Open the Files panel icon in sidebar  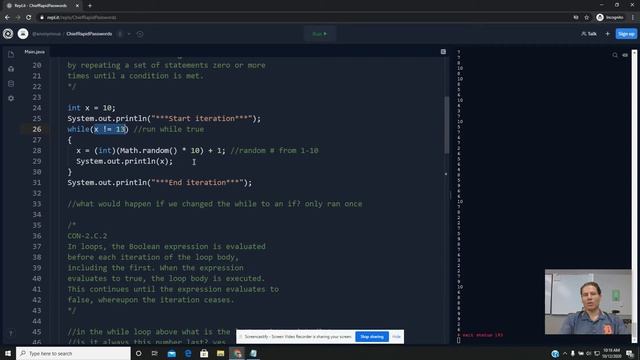(11, 54)
